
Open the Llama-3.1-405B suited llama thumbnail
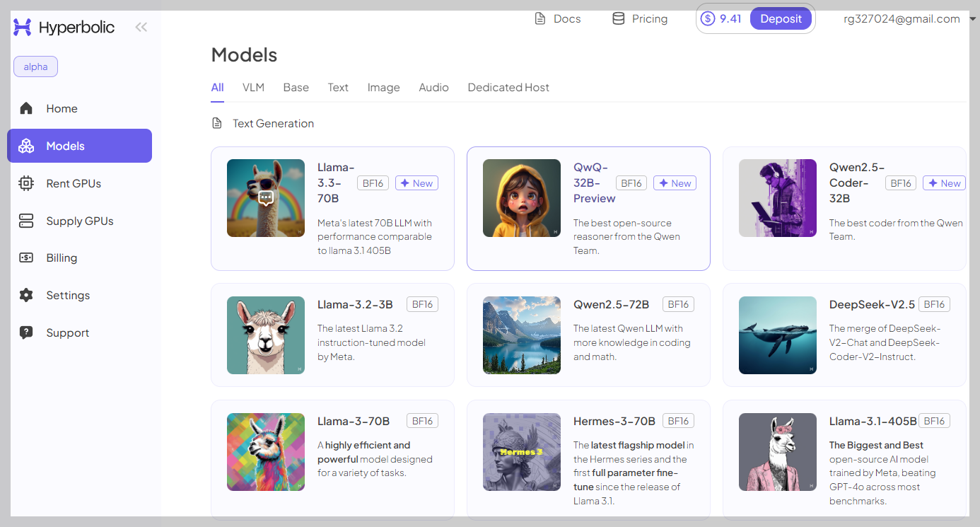point(778,452)
